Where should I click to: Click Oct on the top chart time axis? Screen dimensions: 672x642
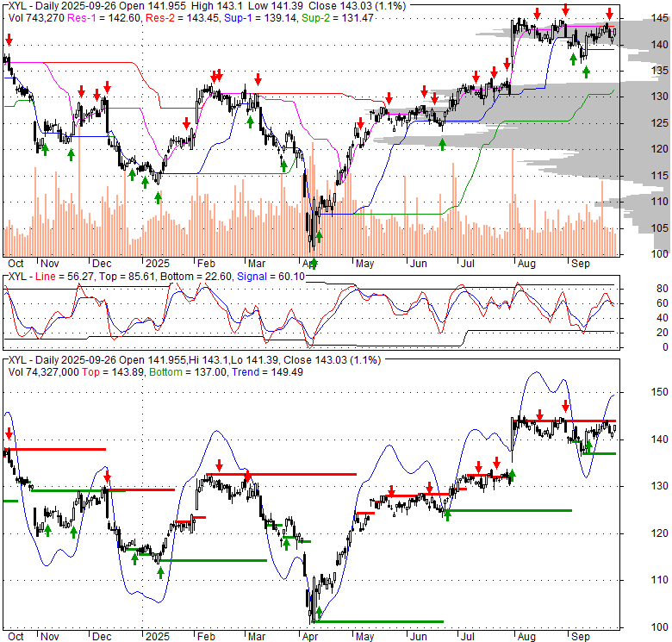click(x=16, y=264)
